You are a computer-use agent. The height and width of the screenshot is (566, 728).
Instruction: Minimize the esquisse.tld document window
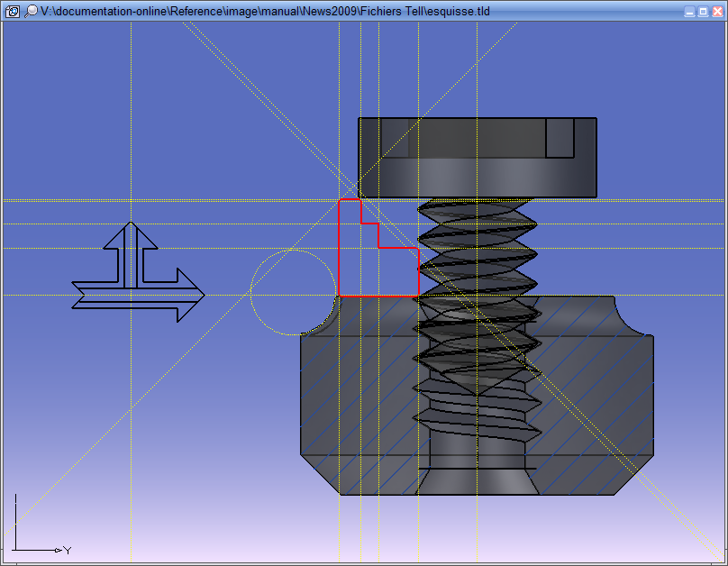click(x=689, y=12)
